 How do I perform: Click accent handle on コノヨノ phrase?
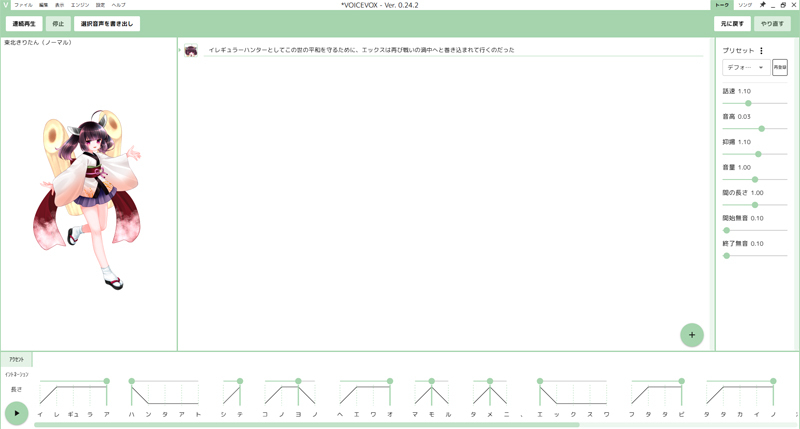click(298, 381)
